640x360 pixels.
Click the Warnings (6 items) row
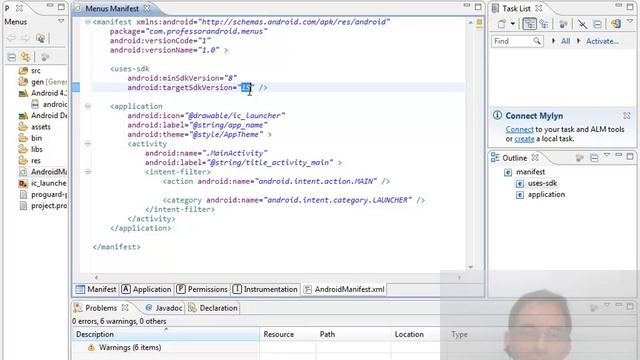[130, 348]
